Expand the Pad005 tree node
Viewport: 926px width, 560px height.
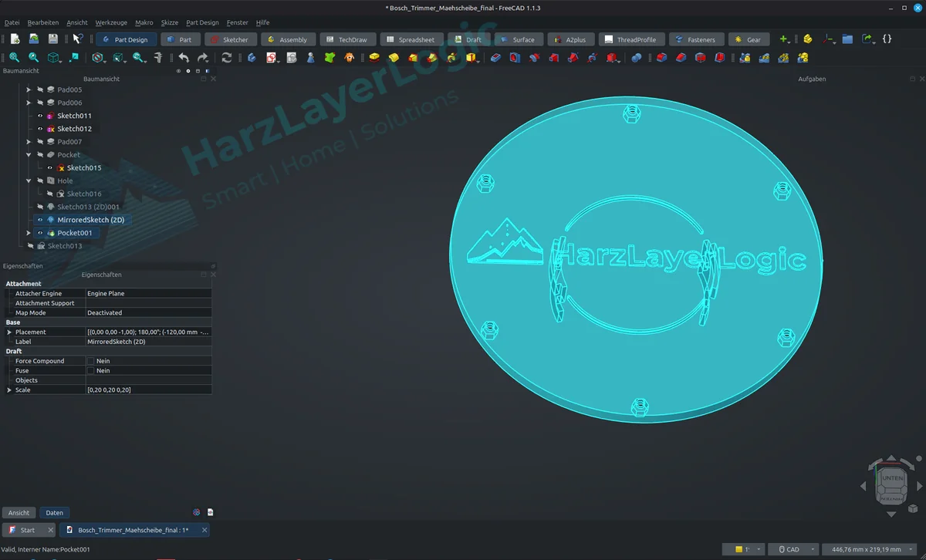click(29, 89)
